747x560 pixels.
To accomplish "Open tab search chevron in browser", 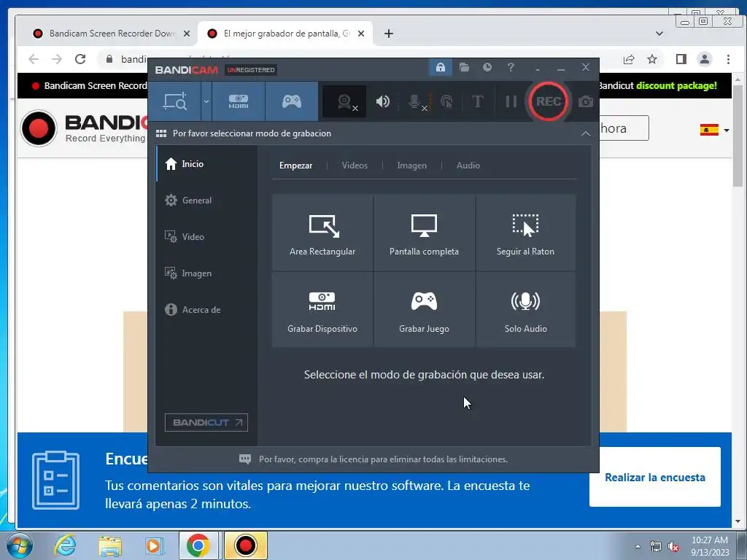I will [x=659, y=34].
